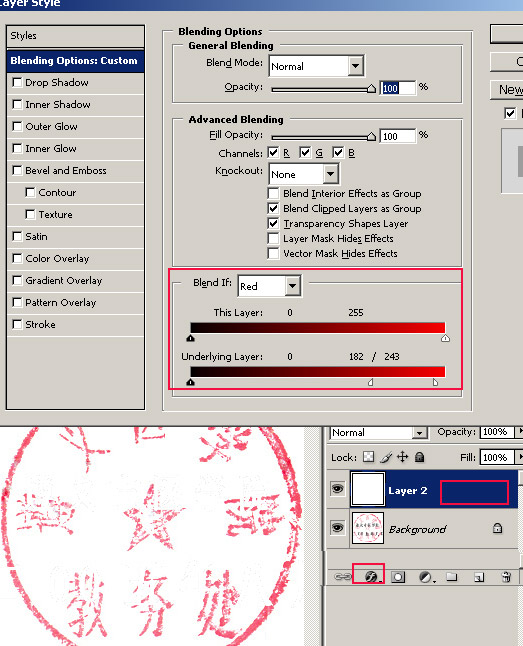Click the Create New Layer icon
Screen dimensions: 523x646
click(x=478, y=577)
